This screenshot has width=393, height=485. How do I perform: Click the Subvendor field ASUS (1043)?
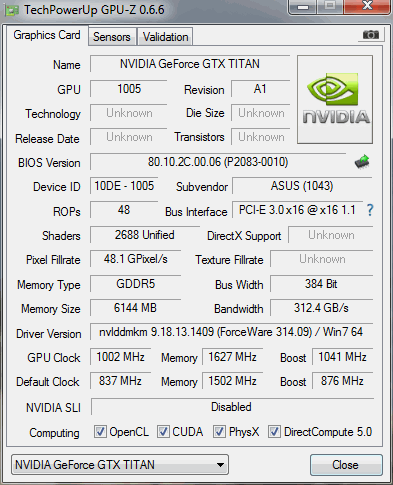(x=302, y=186)
